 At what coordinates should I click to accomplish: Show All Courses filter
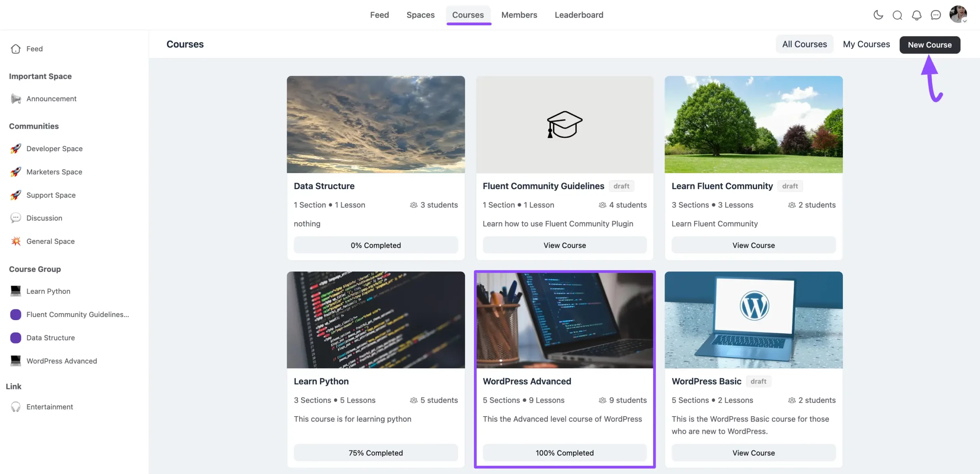click(x=804, y=44)
